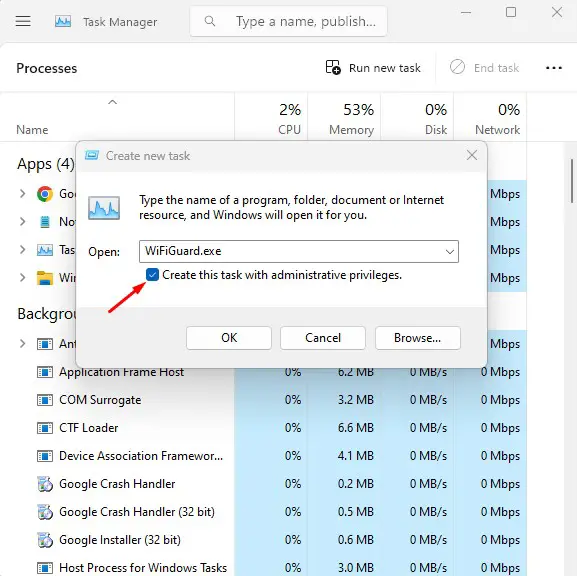Expand the Task Manager app row
Screen dimensions: 577x576
click(22, 250)
